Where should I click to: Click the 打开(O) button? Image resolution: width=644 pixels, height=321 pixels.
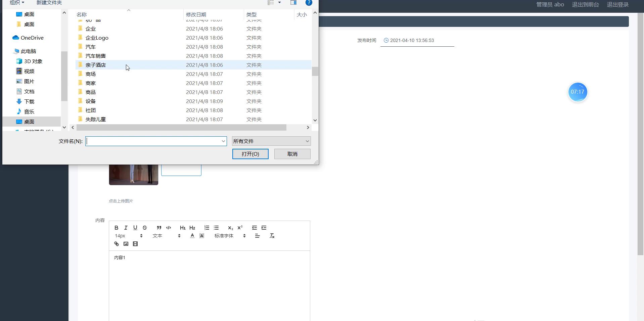[250, 154]
